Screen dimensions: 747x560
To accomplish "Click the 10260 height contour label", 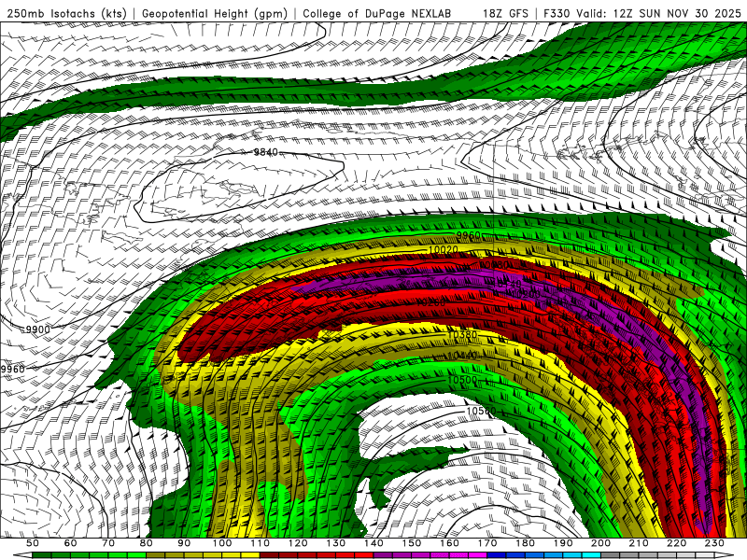I will pos(430,302).
